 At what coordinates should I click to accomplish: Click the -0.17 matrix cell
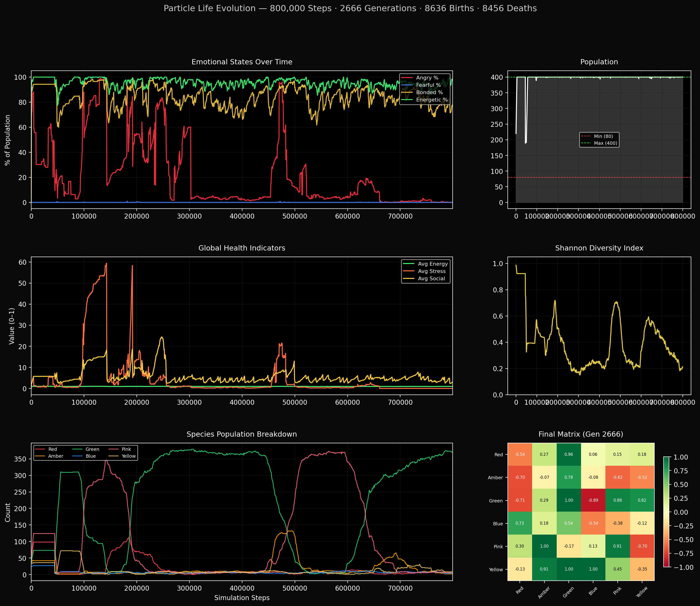coord(569,546)
